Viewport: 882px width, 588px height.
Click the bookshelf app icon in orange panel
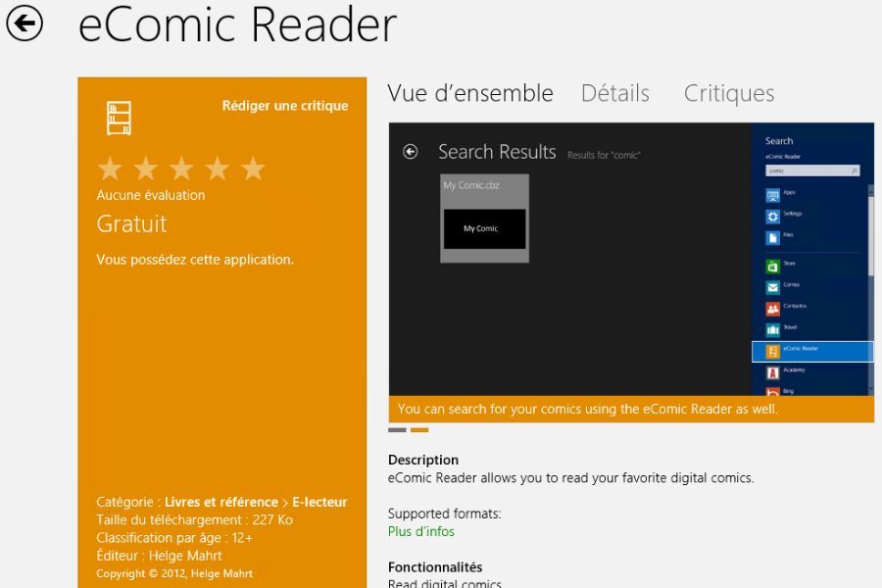pos(119,118)
